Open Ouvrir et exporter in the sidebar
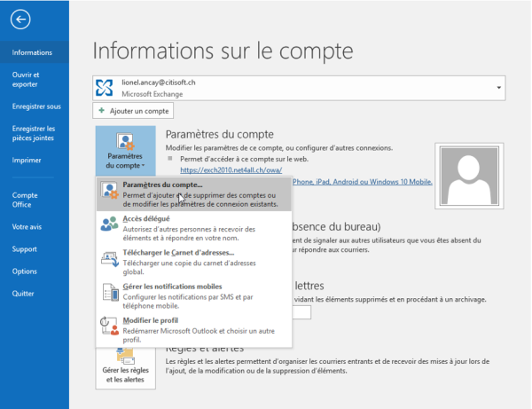 (x=35, y=80)
